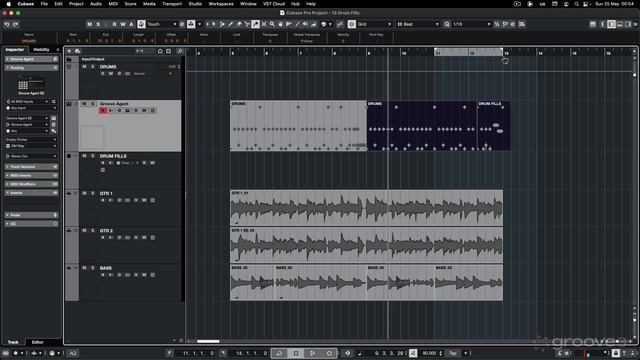The height and width of the screenshot is (360, 640).
Task: Select the Mute X tool
Action: [x=264, y=24]
